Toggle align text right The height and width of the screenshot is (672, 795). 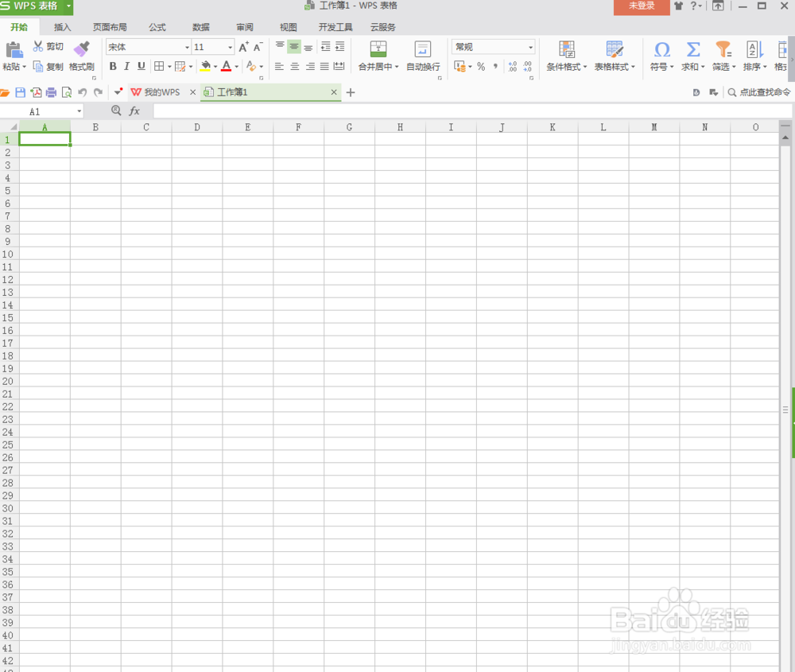point(310,67)
